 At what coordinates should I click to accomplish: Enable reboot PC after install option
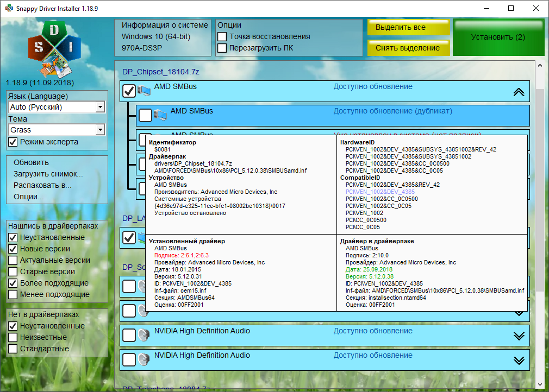coord(222,48)
